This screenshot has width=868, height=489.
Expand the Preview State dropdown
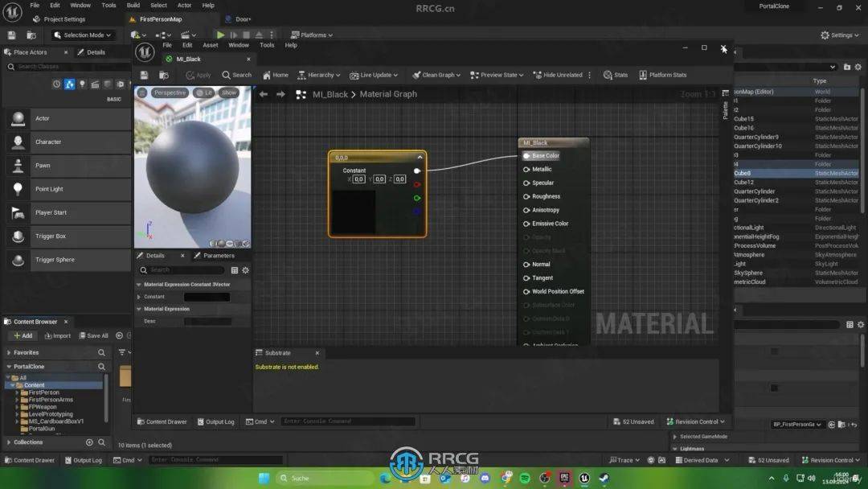coord(496,75)
